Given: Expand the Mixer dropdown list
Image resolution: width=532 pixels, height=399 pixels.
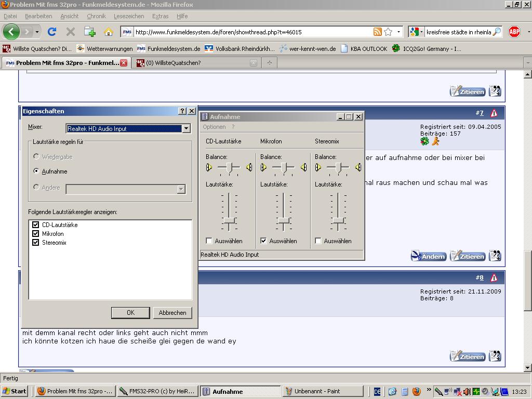Looking at the screenshot, I should (x=186, y=128).
